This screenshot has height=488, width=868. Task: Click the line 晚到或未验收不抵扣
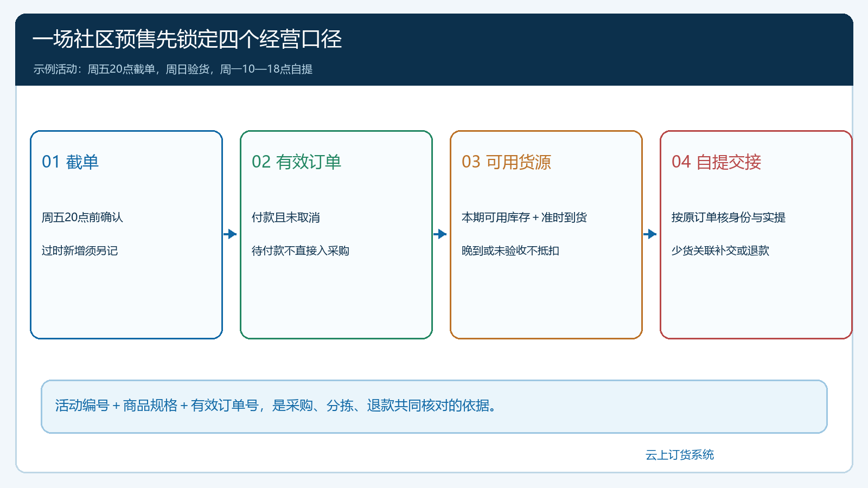click(x=510, y=251)
